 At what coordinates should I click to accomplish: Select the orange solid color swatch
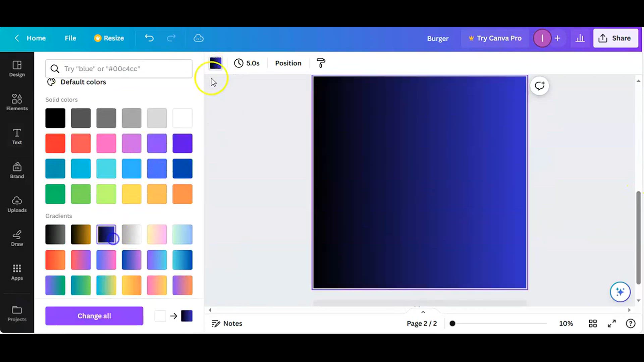pyautogui.click(x=182, y=194)
